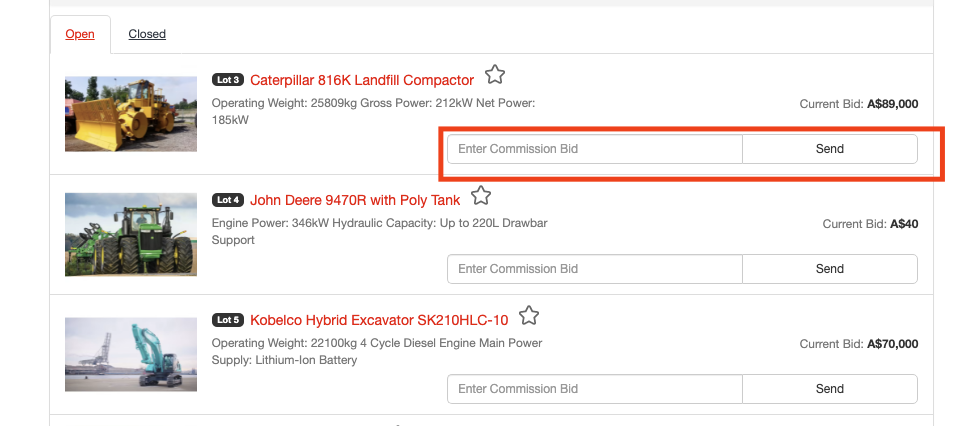Send commission bid for Caterpillar compactor
This screenshot has height=426, width=965.
830,149
